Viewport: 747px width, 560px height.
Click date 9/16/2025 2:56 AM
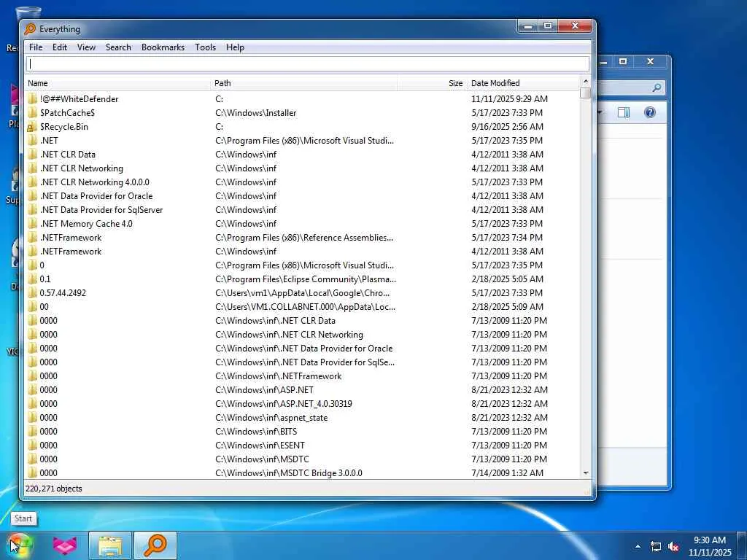(x=508, y=127)
